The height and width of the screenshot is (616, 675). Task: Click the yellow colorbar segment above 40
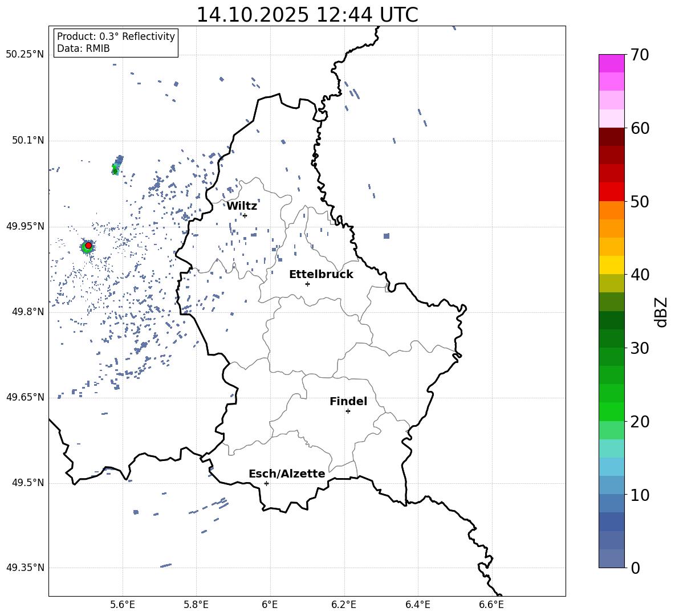click(x=612, y=266)
